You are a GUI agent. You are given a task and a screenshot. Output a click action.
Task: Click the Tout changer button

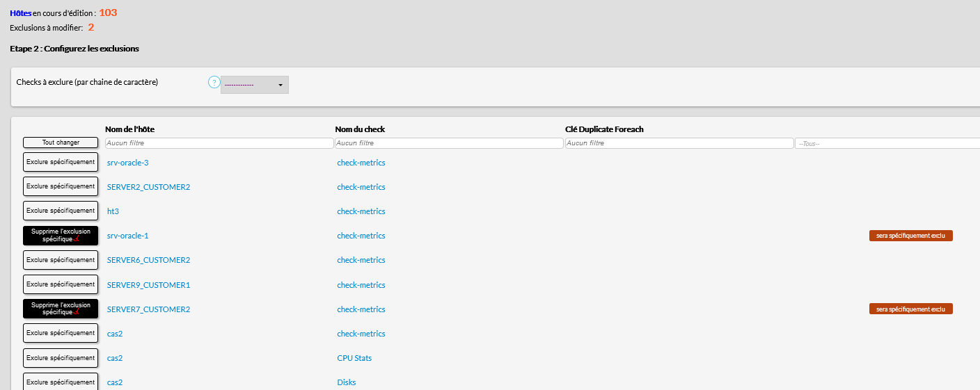[61, 143]
